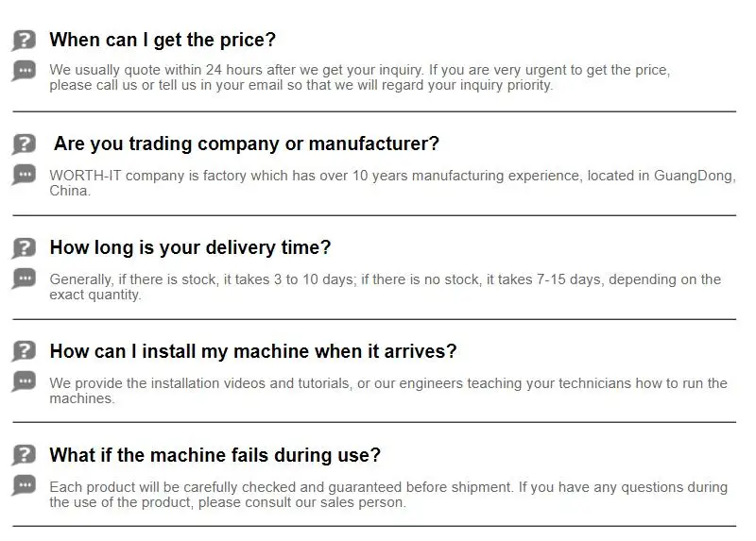Click answer bubble icon beside WORTH-IT company text
The width and height of the screenshot is (756, 541).
tap(24, 175)
